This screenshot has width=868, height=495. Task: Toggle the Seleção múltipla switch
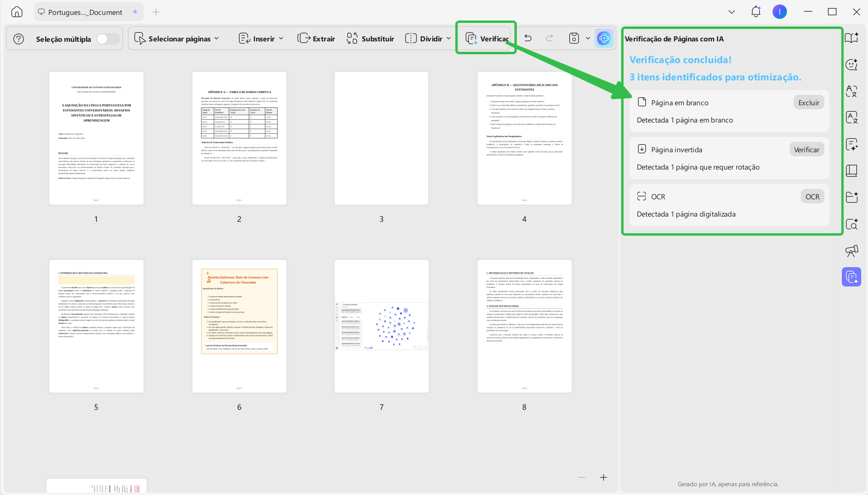point(108,39)
